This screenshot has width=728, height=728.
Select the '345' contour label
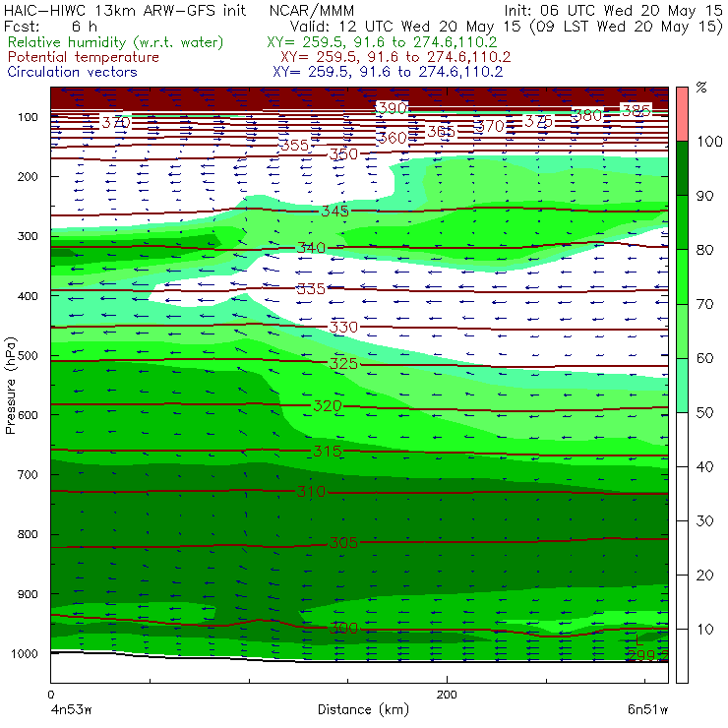tap(335, 211)
